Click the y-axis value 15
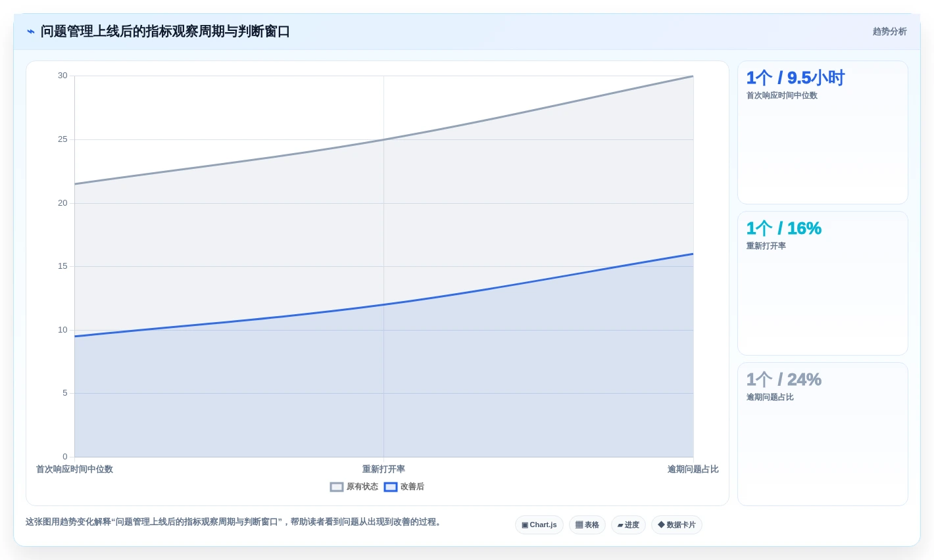The width and height of the screenshot is (934, 560). coord(62,266)
